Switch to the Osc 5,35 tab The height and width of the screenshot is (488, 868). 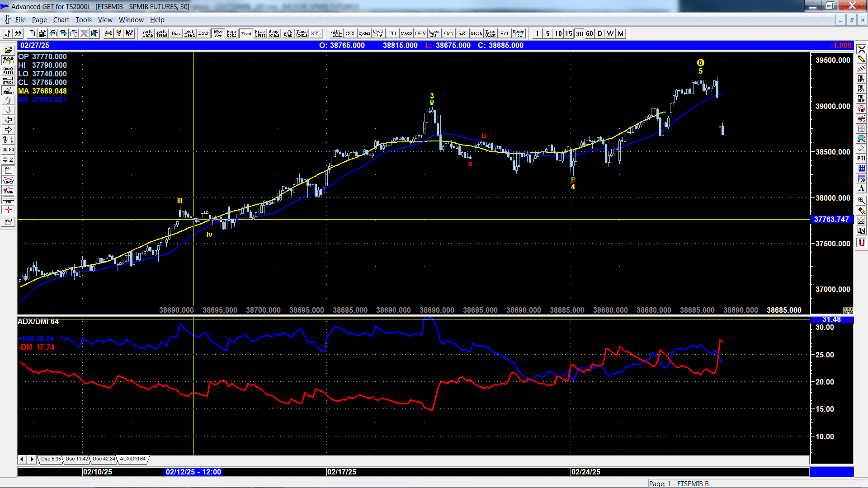click(51, 459)
